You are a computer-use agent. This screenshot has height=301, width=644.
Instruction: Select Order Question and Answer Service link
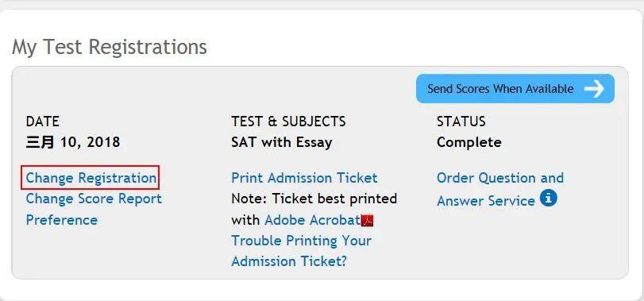pyautogui.click(x=499, y=189)
